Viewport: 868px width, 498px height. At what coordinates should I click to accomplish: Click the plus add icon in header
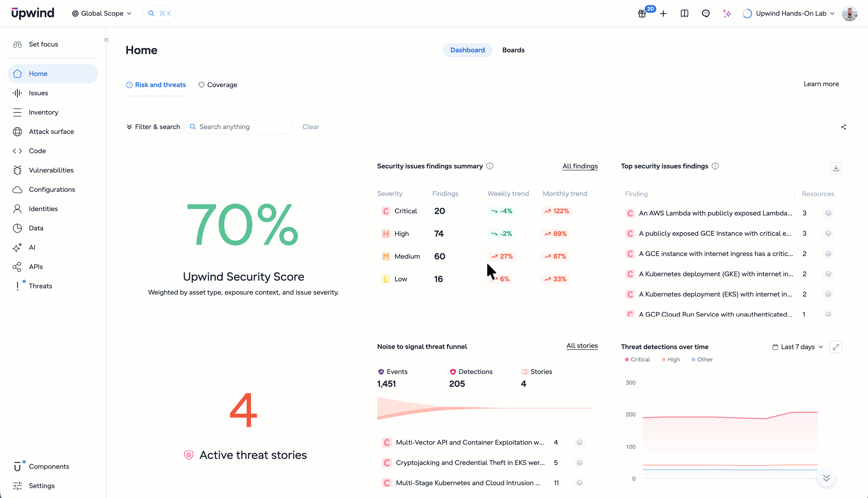663,13
